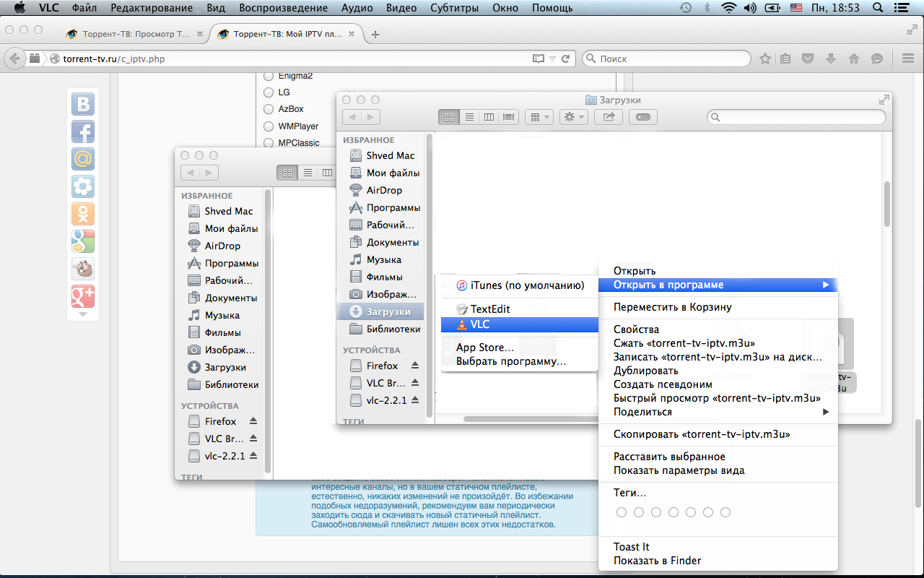Switch Загрузки window to list view

(469, 116)
